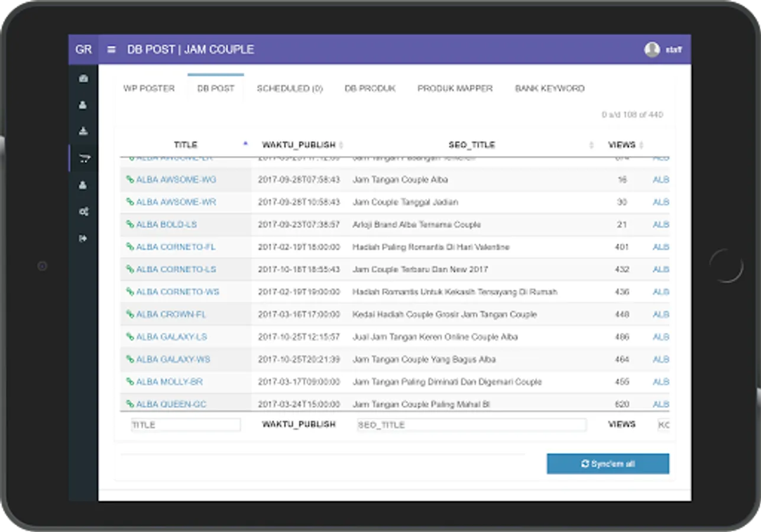Viewport: 761px width, 532px height.
Task: Focus the SEO_TITLE filter field
Action: click(x=472, y=424)
